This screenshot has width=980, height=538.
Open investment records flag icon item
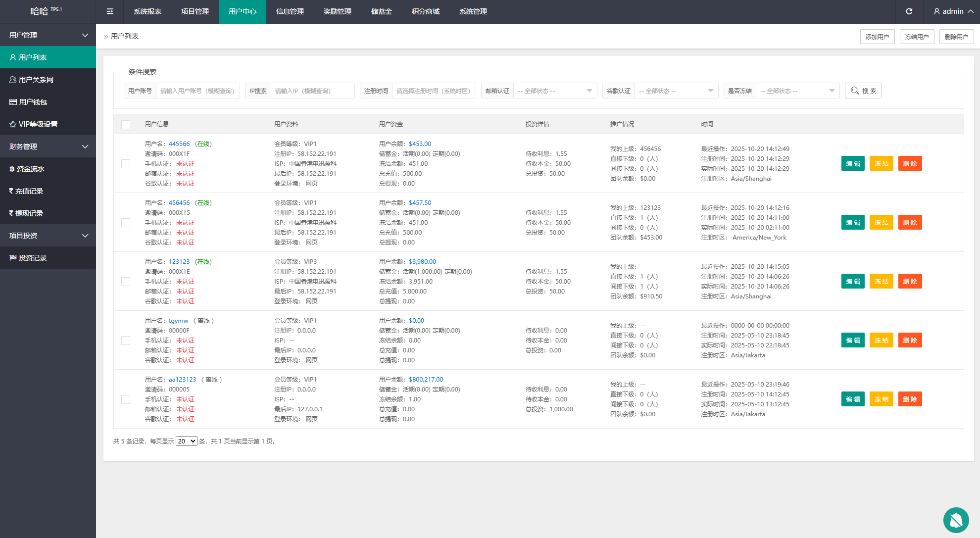pyautogui.click(x=13, y=258)
